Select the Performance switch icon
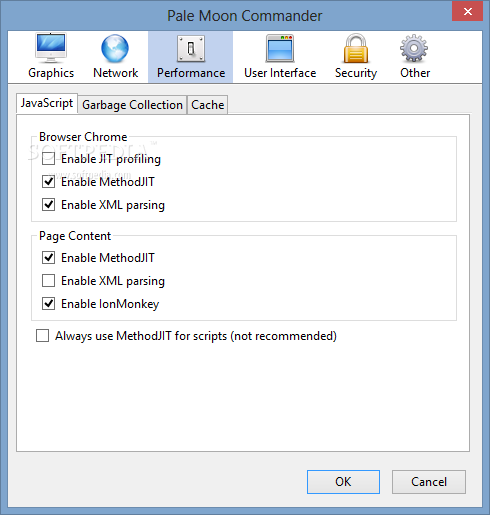This screenshot has height=515, width=490. (x=191, y=49)
